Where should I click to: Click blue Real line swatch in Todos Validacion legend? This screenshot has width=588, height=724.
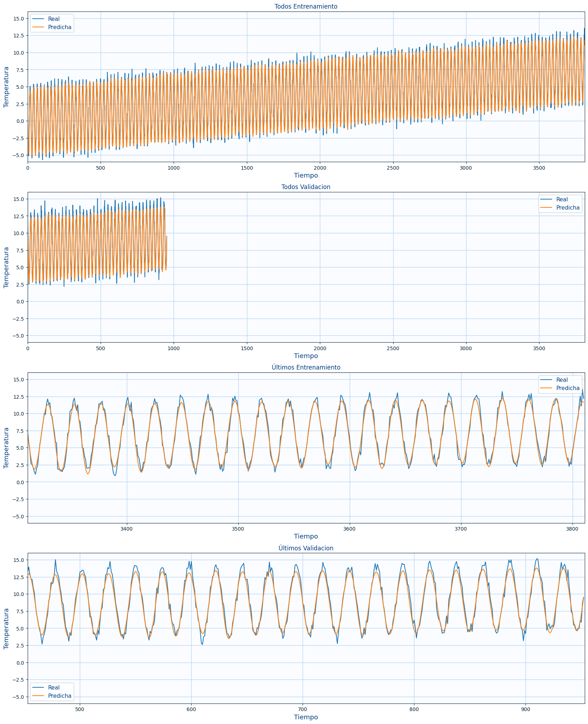pos(546,200)
